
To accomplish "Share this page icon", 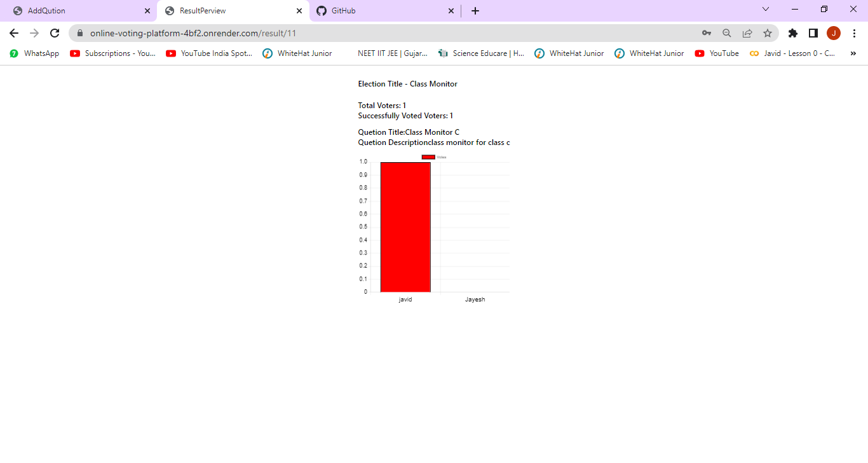I will click(x=747, y=33).
